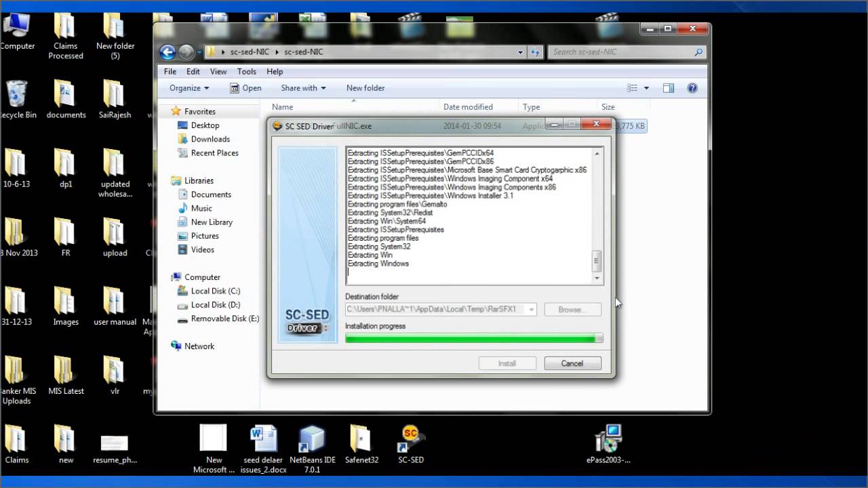Open the File menu in Explorer
Screen dimensions: 868x488
pos(170,71)
